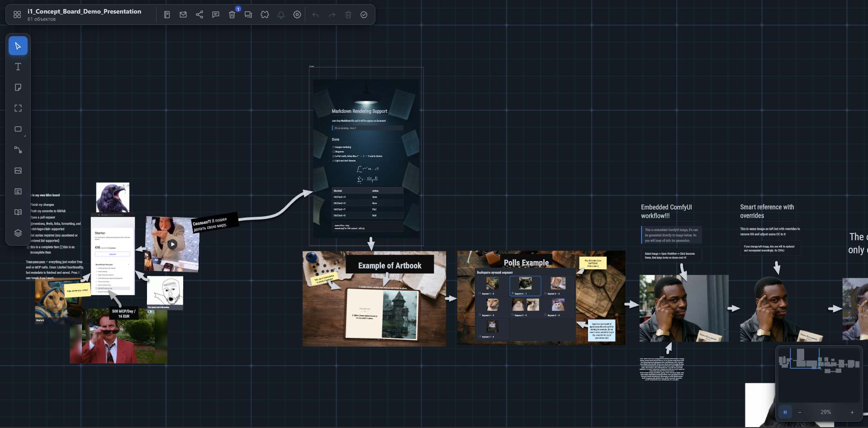This screenshot has height=428, width=868.
Task: Select the 'Example of Artbook' heading
Action: [x=390, y=266]
